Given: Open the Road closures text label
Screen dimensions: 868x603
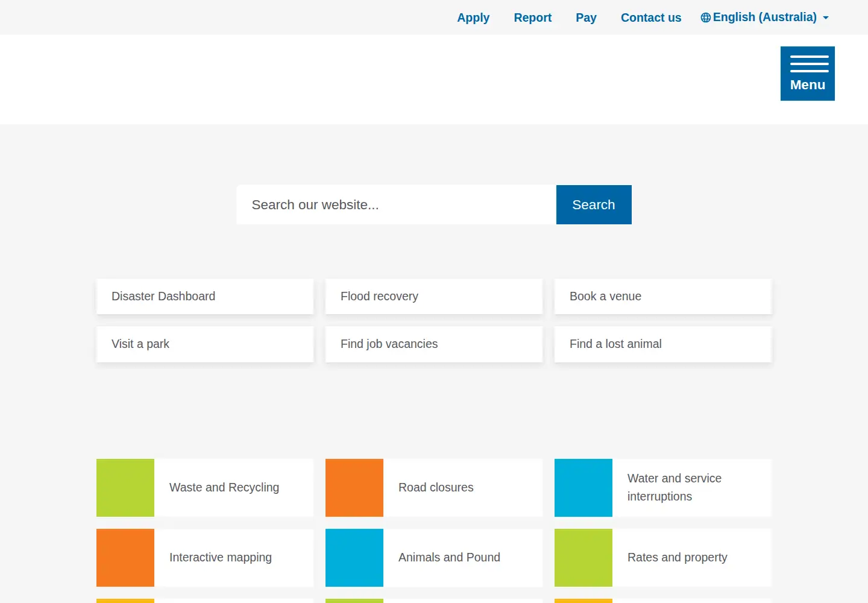Looking at the screenshot, I should pos(436,487).
